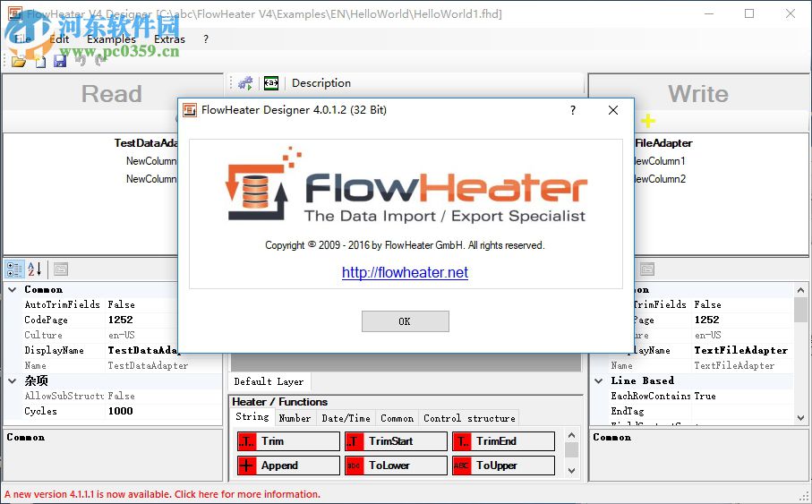Select the Default Layer tab
Image resolution: width=812 pixels, height=504 pixels.
click(x=269, y=381)
